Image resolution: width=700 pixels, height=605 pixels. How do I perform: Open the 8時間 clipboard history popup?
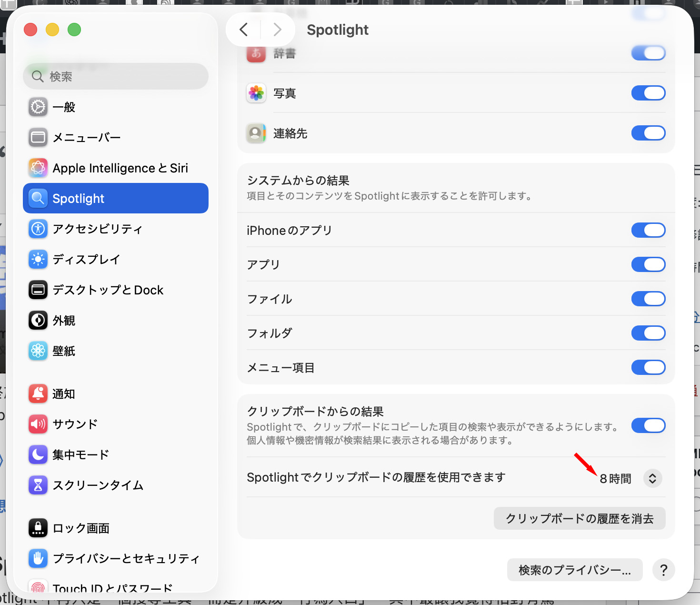tap(630, 478)
